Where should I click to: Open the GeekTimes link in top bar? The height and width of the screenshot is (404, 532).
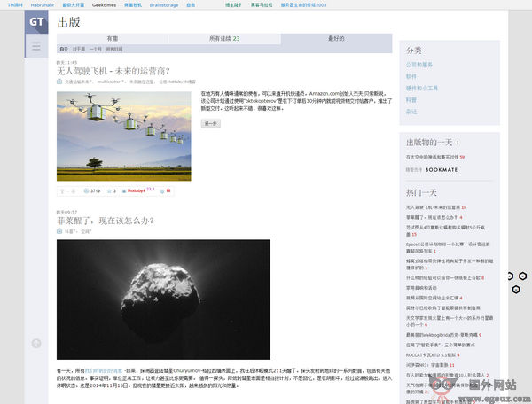coord(104,5)
